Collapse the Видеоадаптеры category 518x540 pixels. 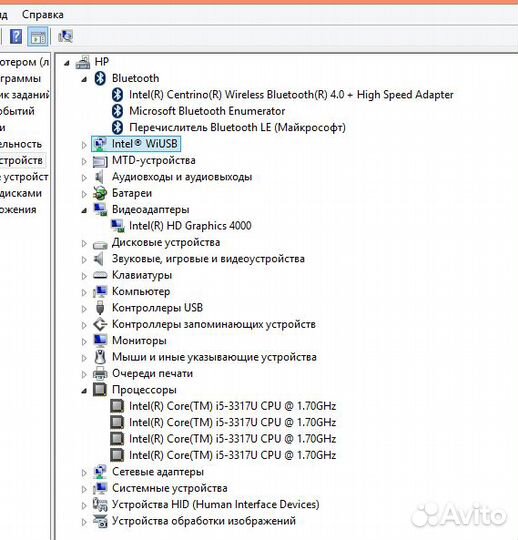point(84,210)
